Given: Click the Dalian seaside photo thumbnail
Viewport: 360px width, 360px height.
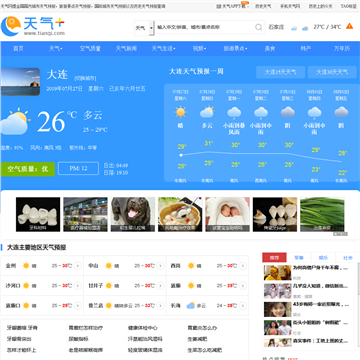Looking at the screenshot, I should (x=20, y=82).
